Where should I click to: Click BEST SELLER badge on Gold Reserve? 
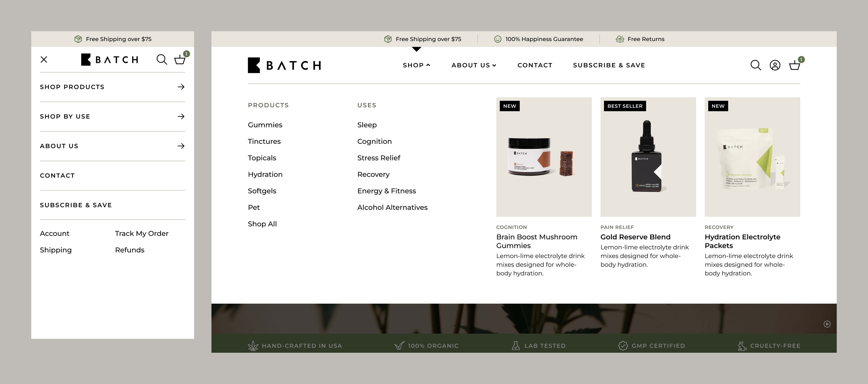pos(625,106)
